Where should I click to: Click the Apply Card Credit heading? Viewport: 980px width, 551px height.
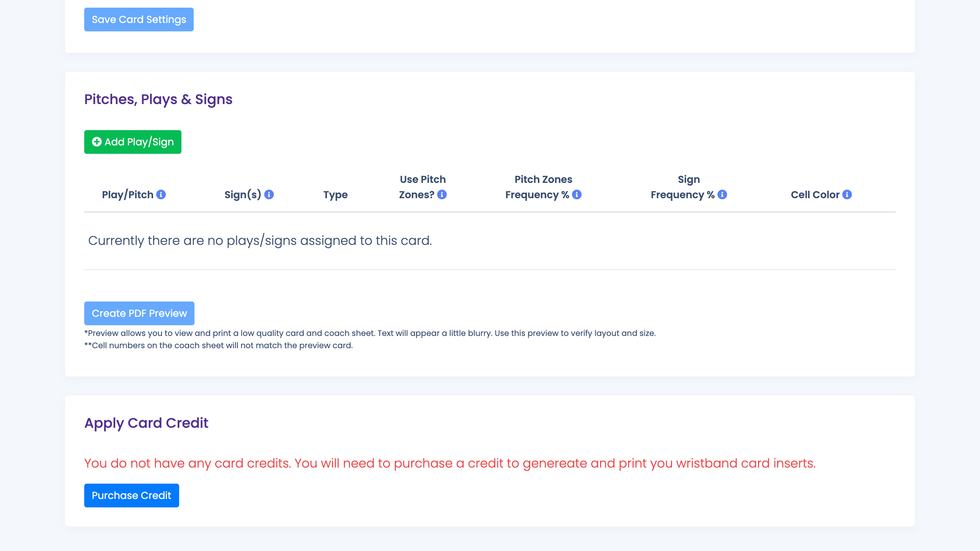[x=146, y=423]
